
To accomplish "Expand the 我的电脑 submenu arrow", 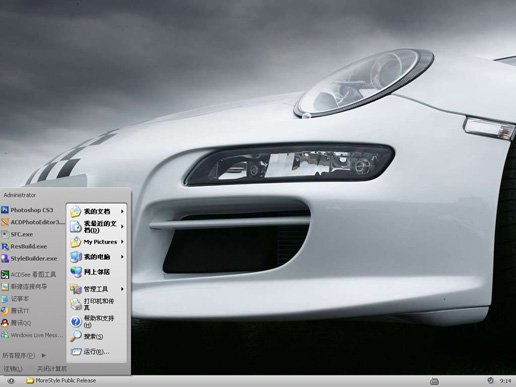I will pos(122,257).
